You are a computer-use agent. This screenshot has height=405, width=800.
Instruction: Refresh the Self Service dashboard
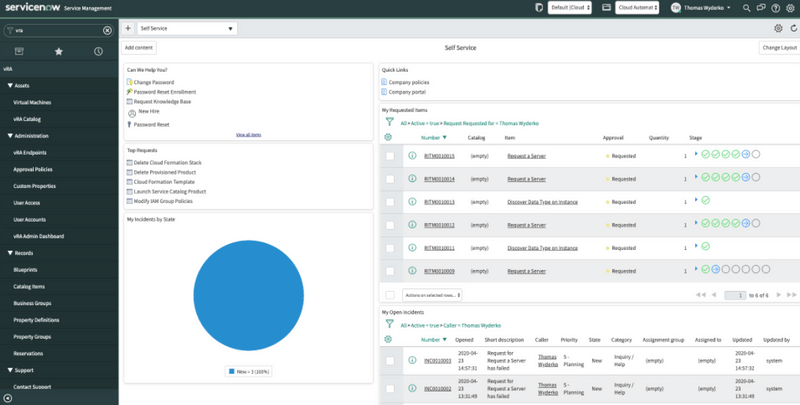pos(792,29)
